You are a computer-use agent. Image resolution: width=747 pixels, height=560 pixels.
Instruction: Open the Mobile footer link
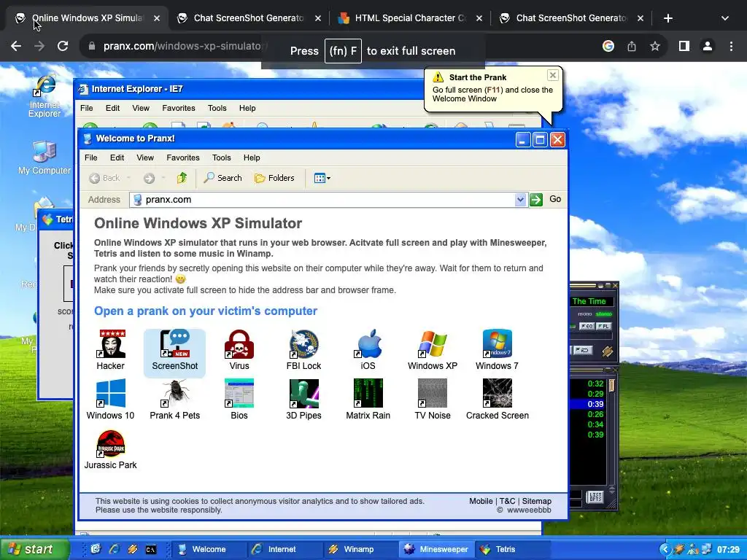click(x=481, y=501)
